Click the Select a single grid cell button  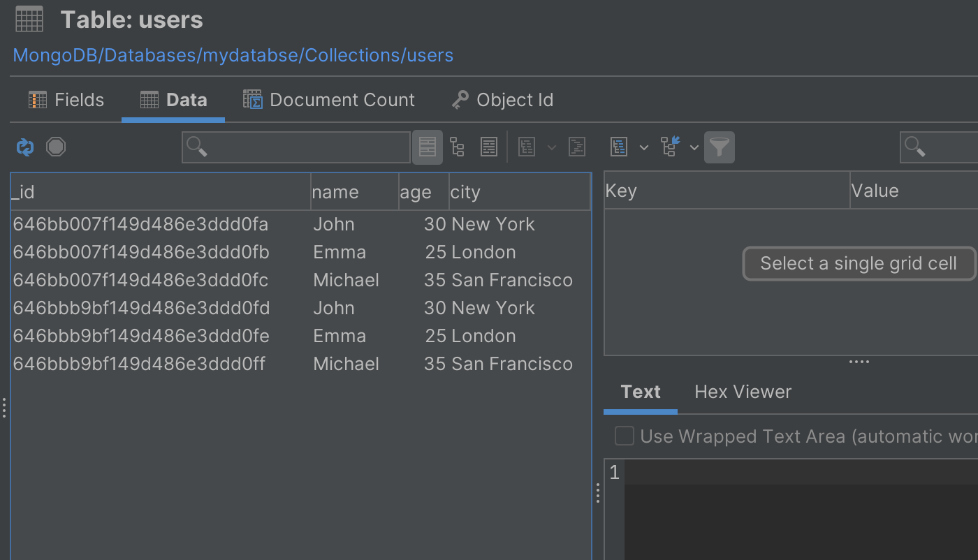click(x=858, y=263)
